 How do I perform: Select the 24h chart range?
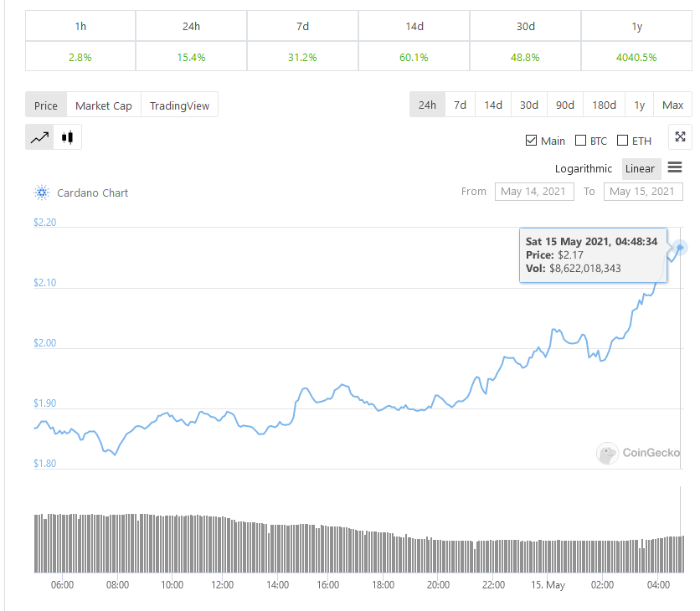click(x=427, y=105)
